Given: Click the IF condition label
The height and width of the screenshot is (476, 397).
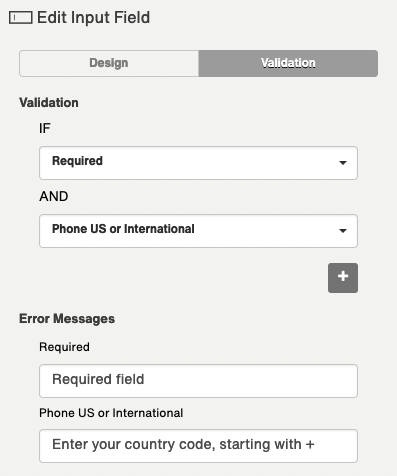Looking at the screenshot, I should (45, 128).
